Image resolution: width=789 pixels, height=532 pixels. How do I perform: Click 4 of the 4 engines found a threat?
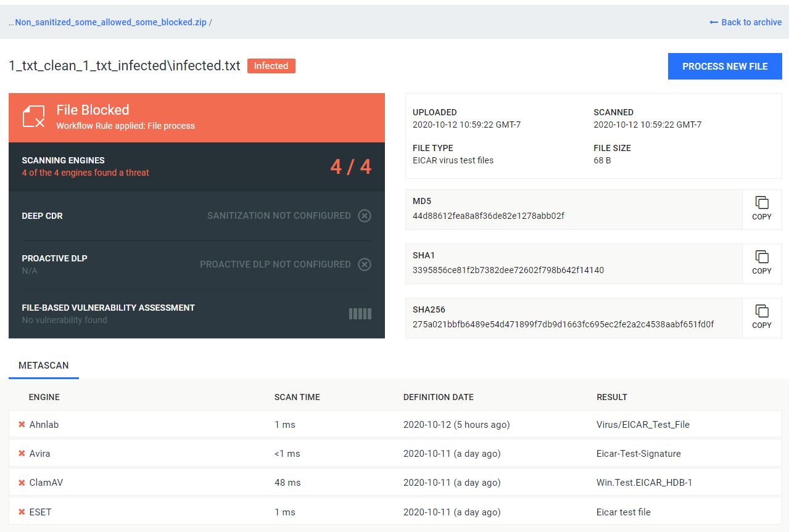(x=86, y=173)
